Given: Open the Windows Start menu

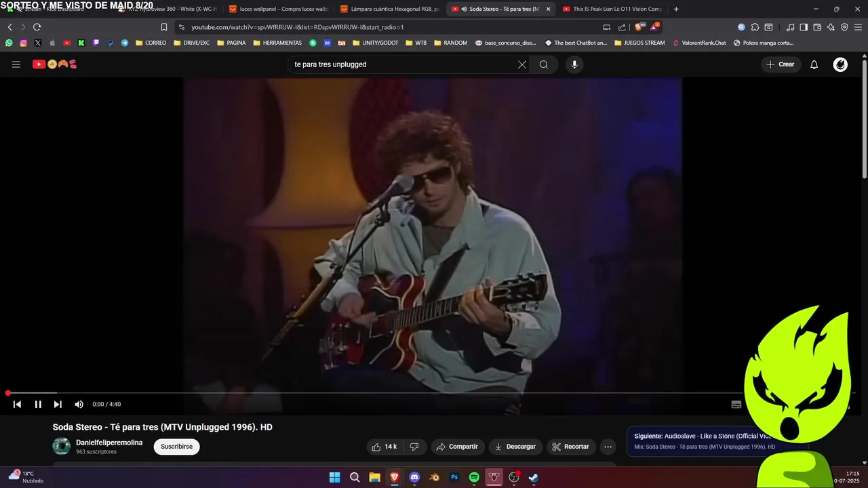Looking at the screenshot, I should [334, 477].
